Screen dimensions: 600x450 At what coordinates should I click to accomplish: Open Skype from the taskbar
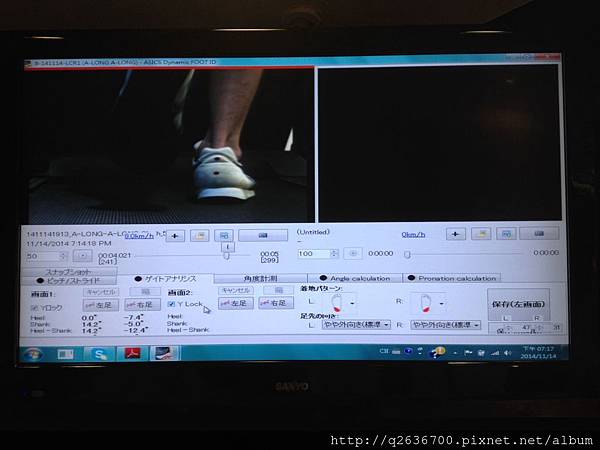[99, 354]
